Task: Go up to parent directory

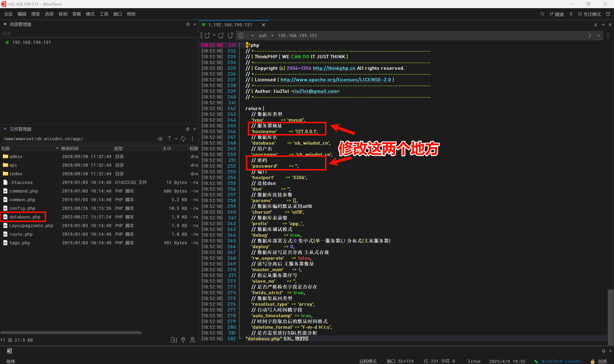Action: pyautogui.click(x=169, y=139)
